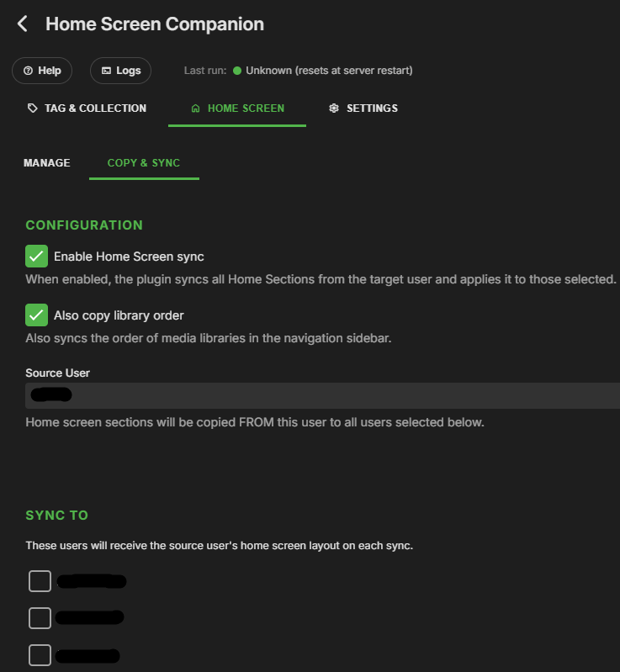Click the terminal icon in Logs

[106, 71]
